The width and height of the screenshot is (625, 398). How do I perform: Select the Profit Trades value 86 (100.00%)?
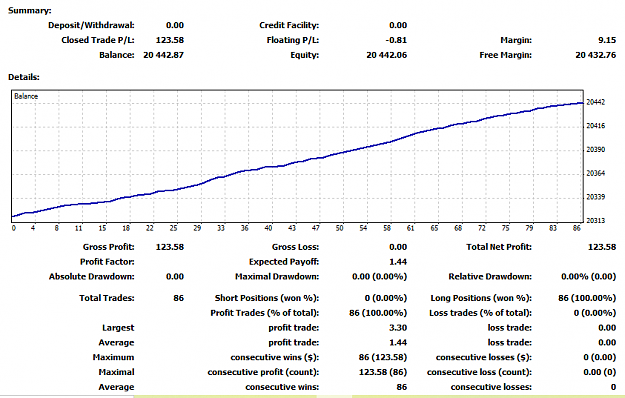coord(378,313)
